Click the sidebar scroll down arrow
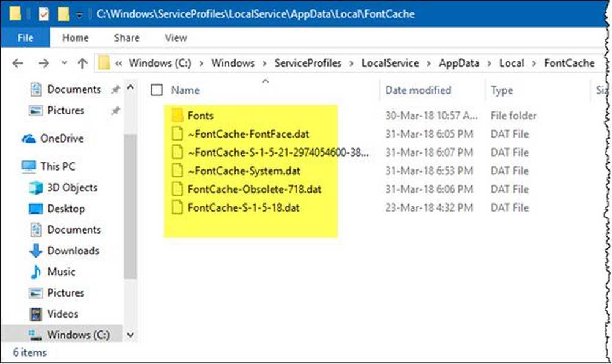The height and width of the screenshot is (364, 612). [130, 335]
